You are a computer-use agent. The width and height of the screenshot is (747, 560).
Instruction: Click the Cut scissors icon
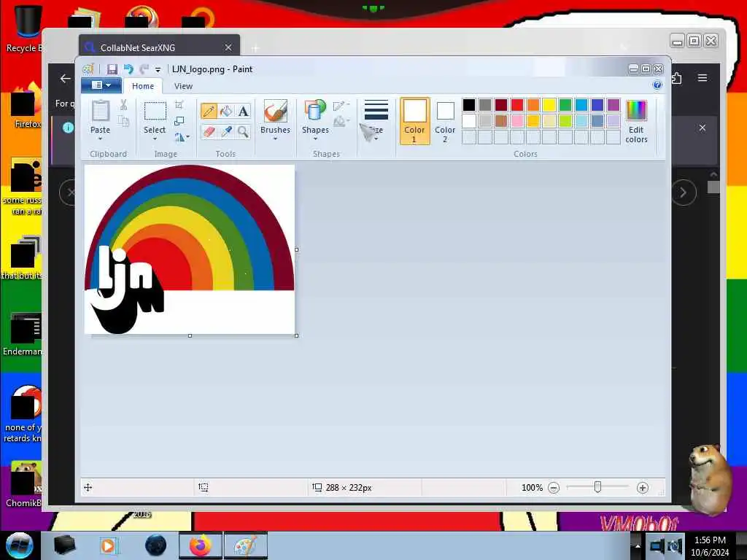click(x=123, y=105)
